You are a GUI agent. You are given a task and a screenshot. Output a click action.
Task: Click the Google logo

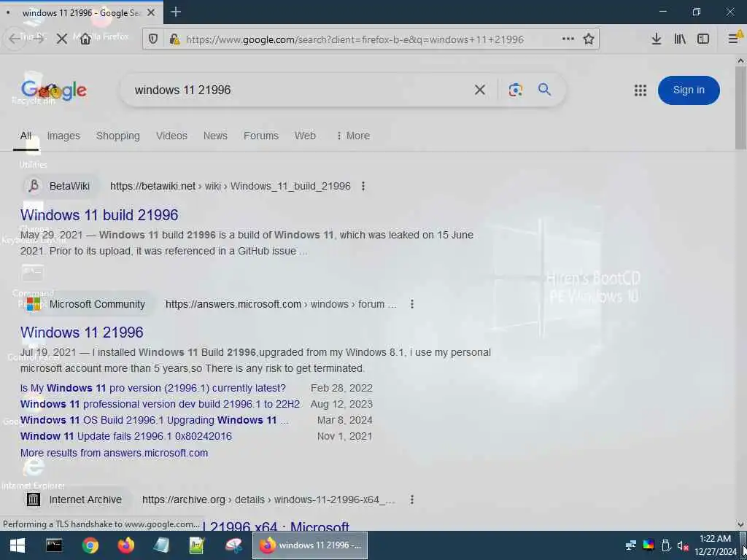pos(54,90)
